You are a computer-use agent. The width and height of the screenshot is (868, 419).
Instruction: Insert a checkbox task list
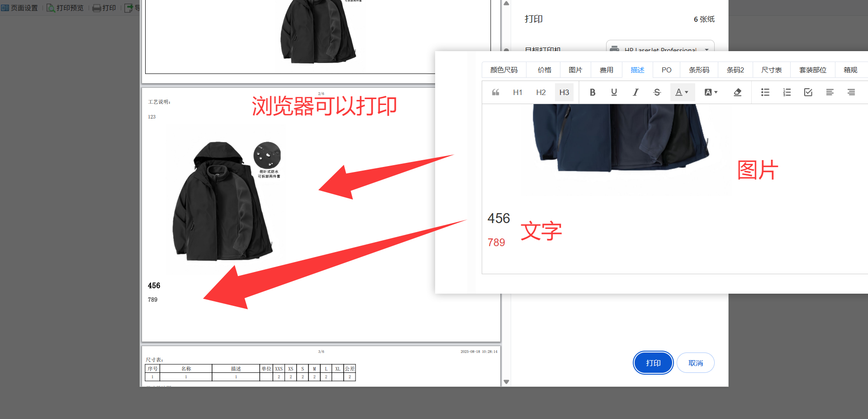click(808, 92)
